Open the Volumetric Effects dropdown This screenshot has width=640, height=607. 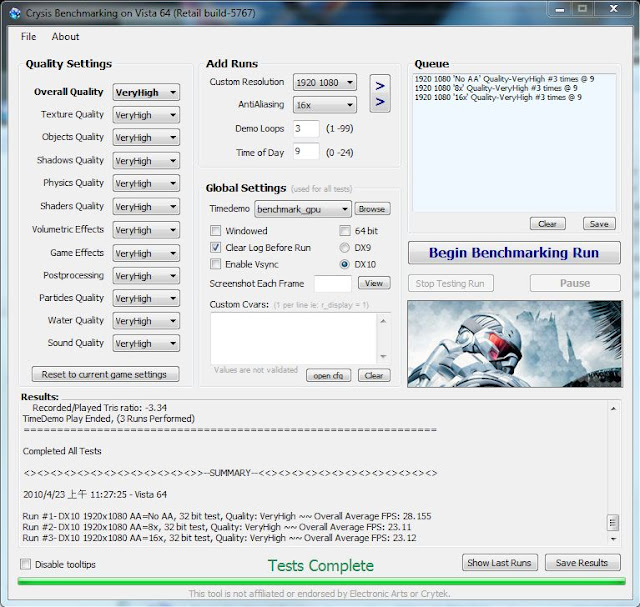(146, 229)
